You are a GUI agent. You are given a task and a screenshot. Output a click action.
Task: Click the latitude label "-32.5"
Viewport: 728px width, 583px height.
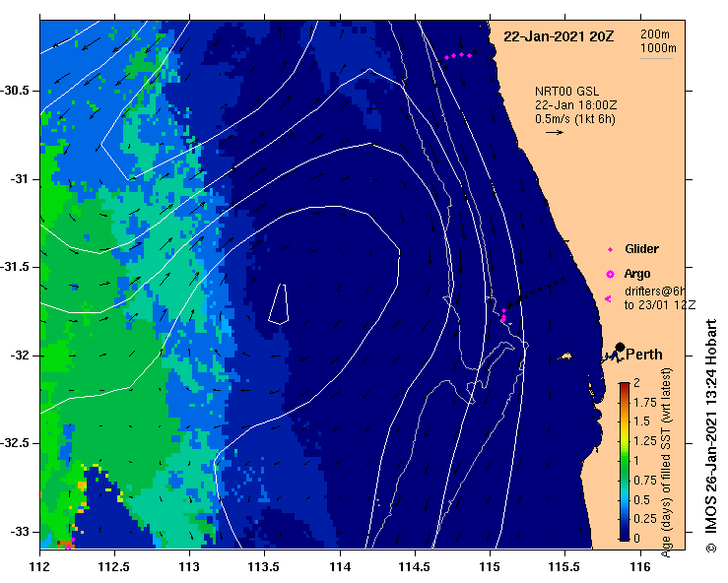coord(16,444)
